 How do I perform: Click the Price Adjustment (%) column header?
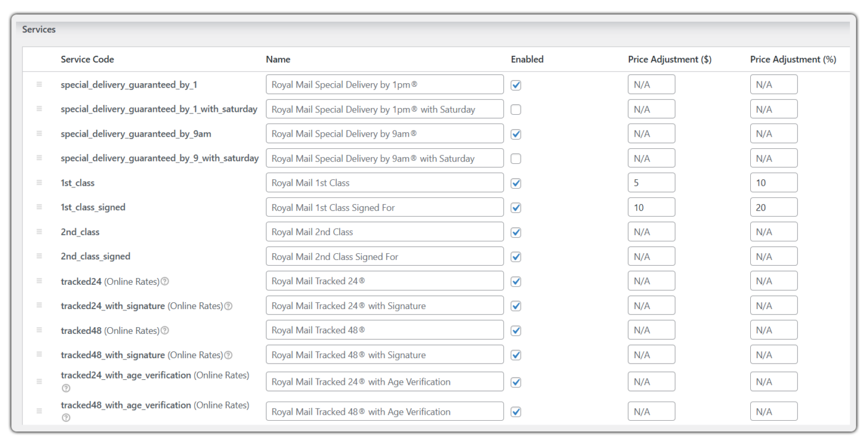click(x=793, y=60)
